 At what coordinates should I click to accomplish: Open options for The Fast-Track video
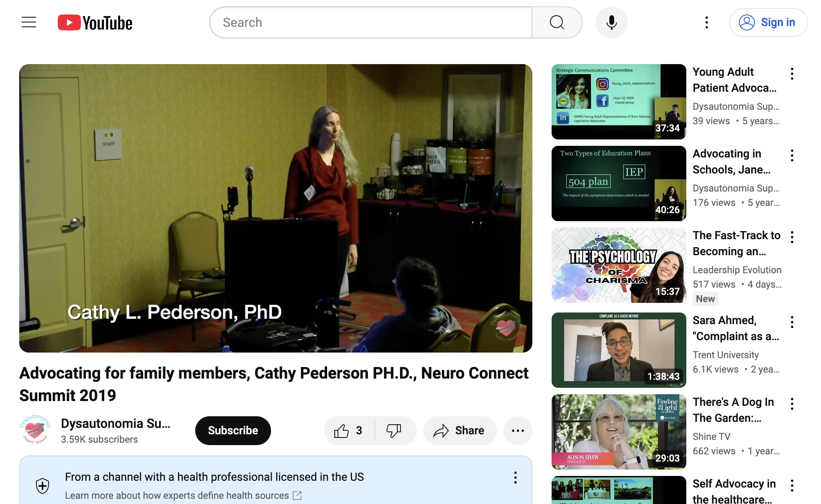(792, 237)
